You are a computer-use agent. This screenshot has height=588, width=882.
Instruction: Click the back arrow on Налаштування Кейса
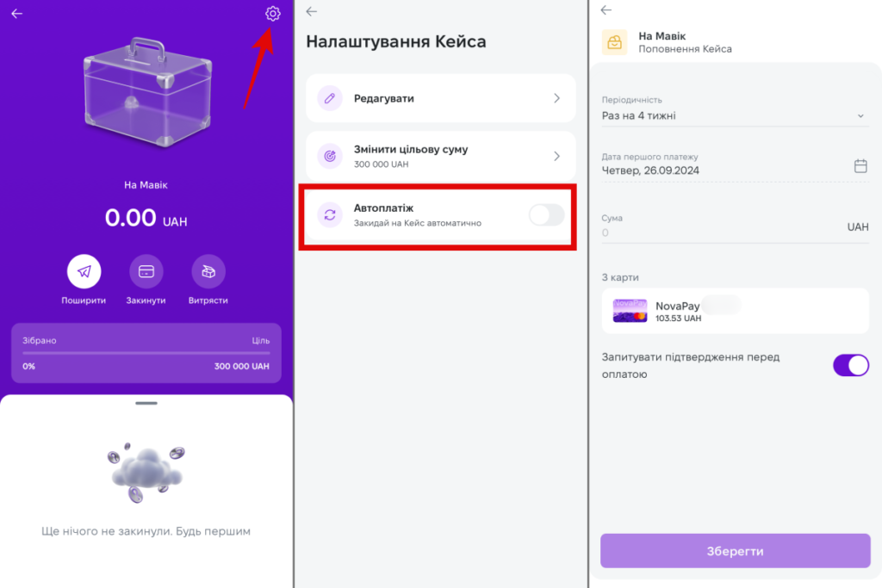click(311, 11)
